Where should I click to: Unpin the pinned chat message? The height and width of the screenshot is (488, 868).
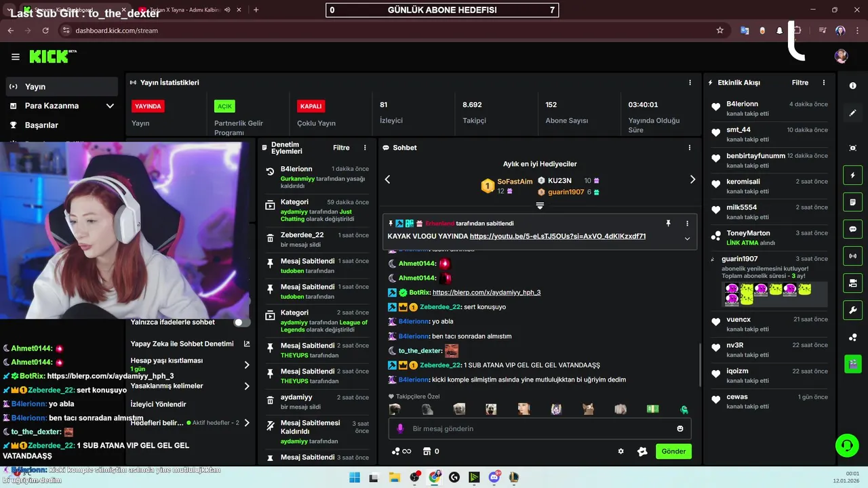(668, 223)
